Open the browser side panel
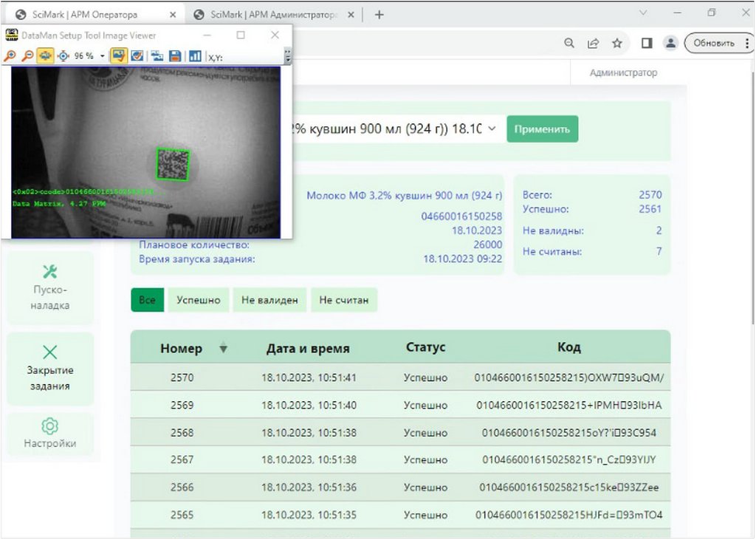Screen dimensions: 756x540 pyautogui.click(x=647, y=44)
